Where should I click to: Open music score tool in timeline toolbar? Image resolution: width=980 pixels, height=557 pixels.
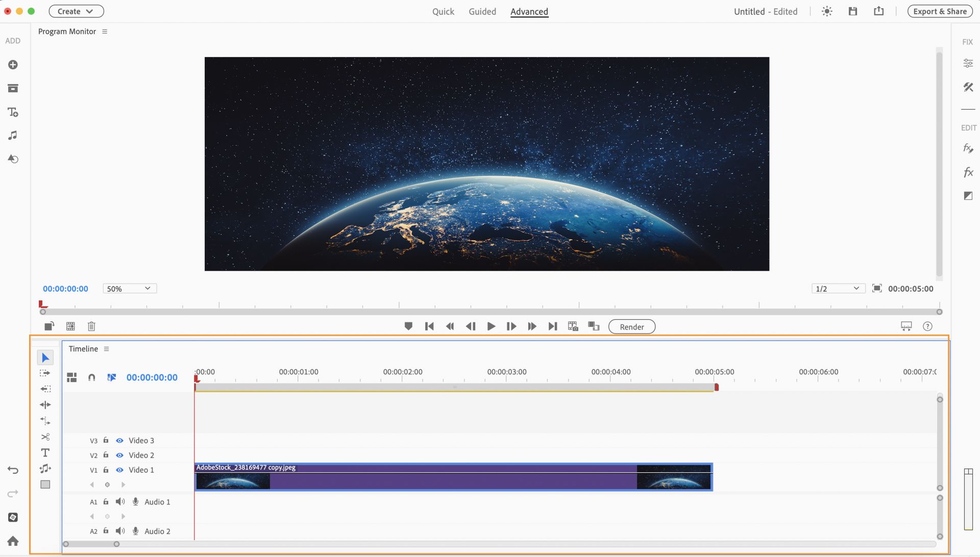pyautogui.click(x=45, y=468)
